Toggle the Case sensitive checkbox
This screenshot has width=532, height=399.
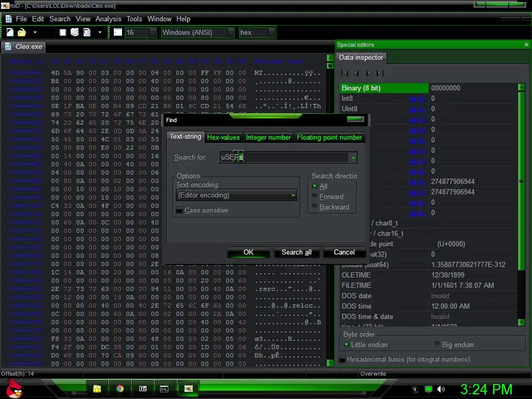point(179,210)
